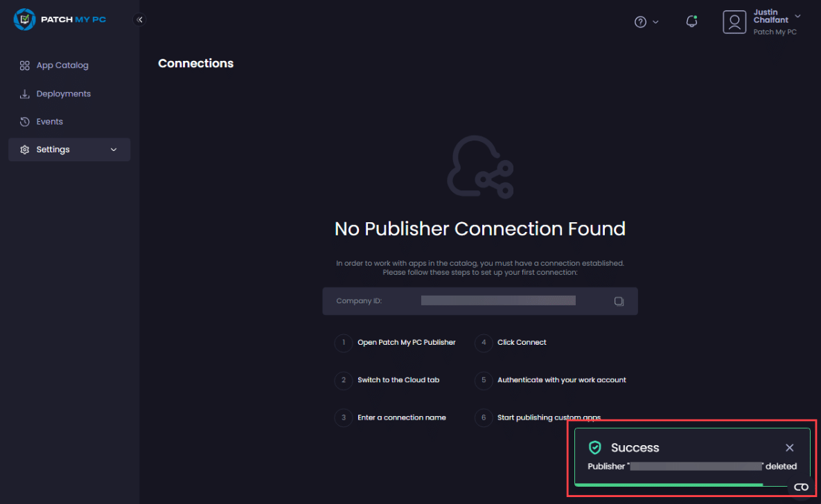This screenshot has height=504, width=821.
Task: Click the green shield icon in the Success toast
Action: (594, 448)
